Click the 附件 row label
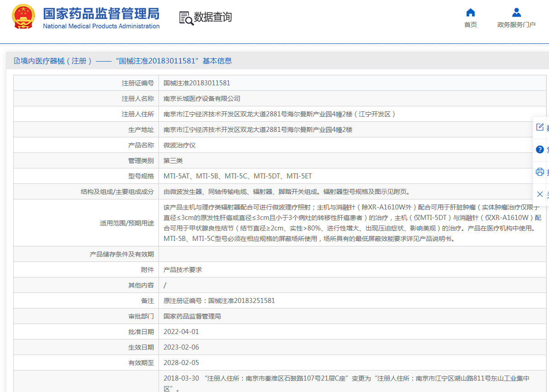The height and width of the screenshot is (392, 549). 148,270
